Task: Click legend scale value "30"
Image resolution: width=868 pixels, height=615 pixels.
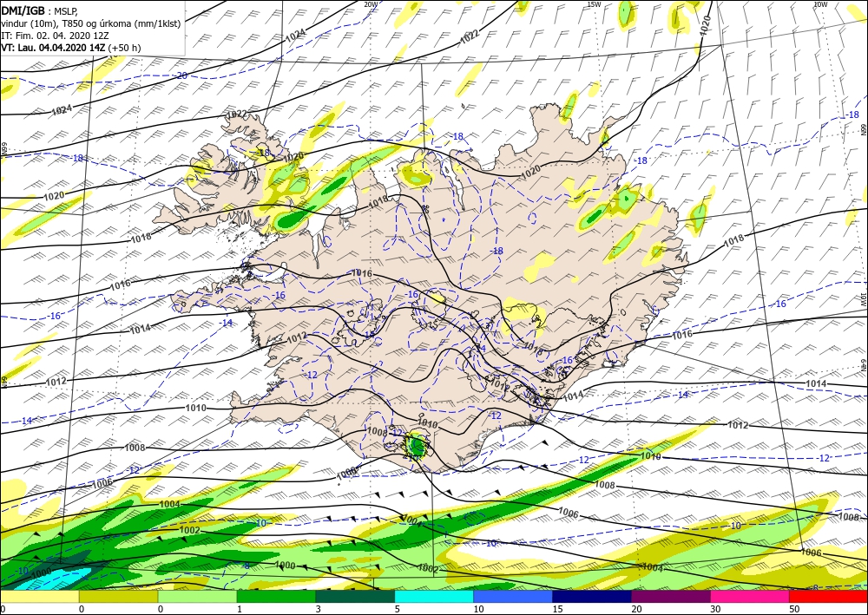Action: 715,609
